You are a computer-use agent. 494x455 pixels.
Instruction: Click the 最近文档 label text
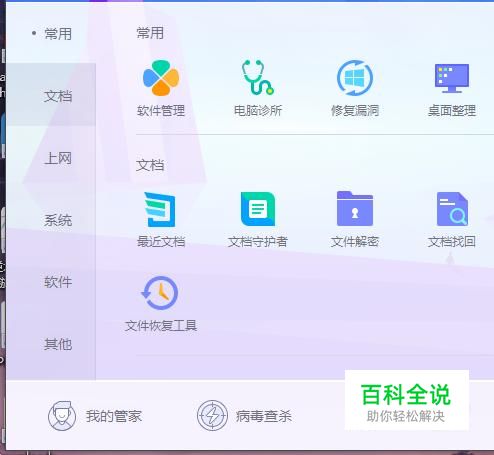(x=161, y=242)
